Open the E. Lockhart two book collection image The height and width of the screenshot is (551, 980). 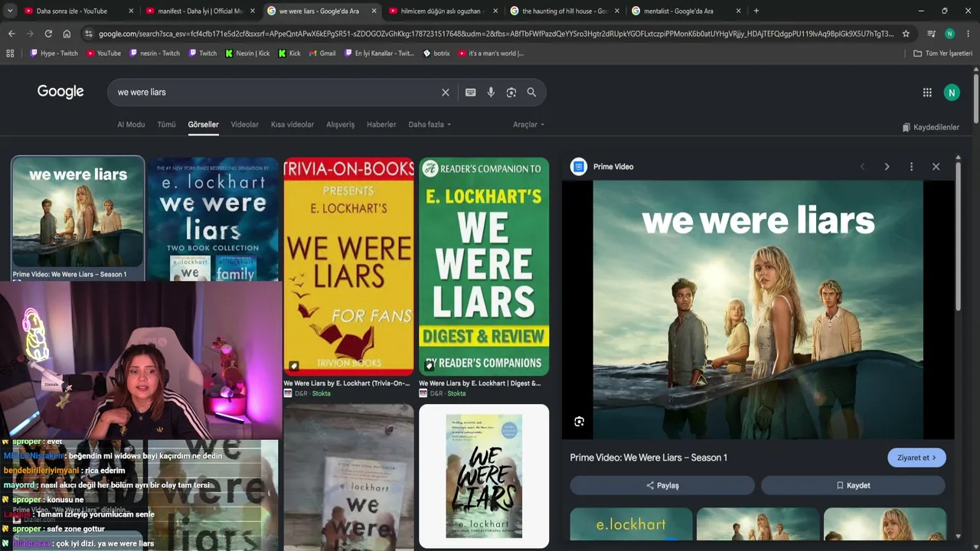click(214, 219)
